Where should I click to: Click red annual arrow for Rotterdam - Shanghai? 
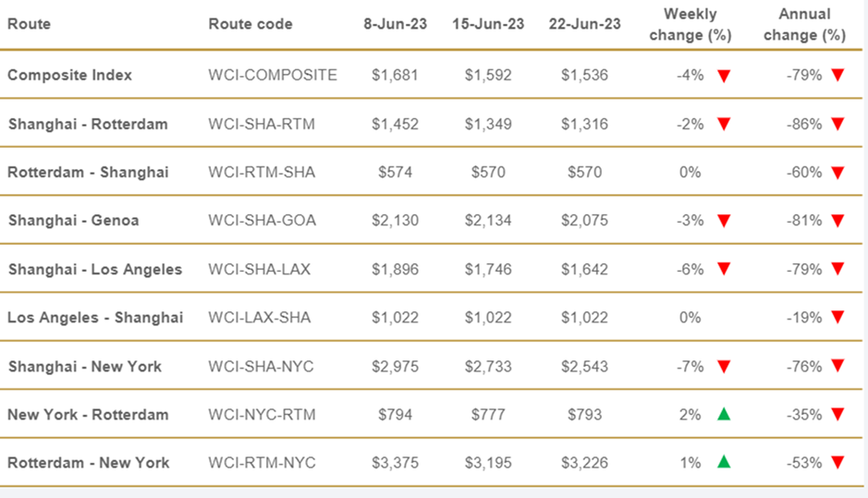point(837,173)
